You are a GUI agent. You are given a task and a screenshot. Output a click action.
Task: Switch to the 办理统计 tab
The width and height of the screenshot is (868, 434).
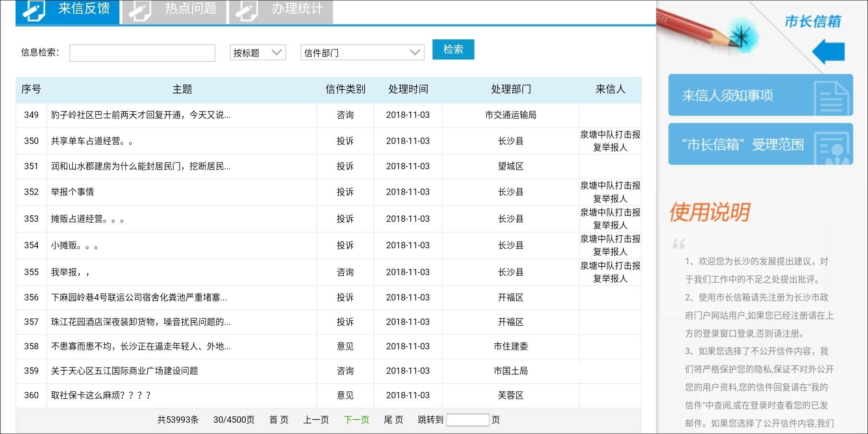(297, 9)
